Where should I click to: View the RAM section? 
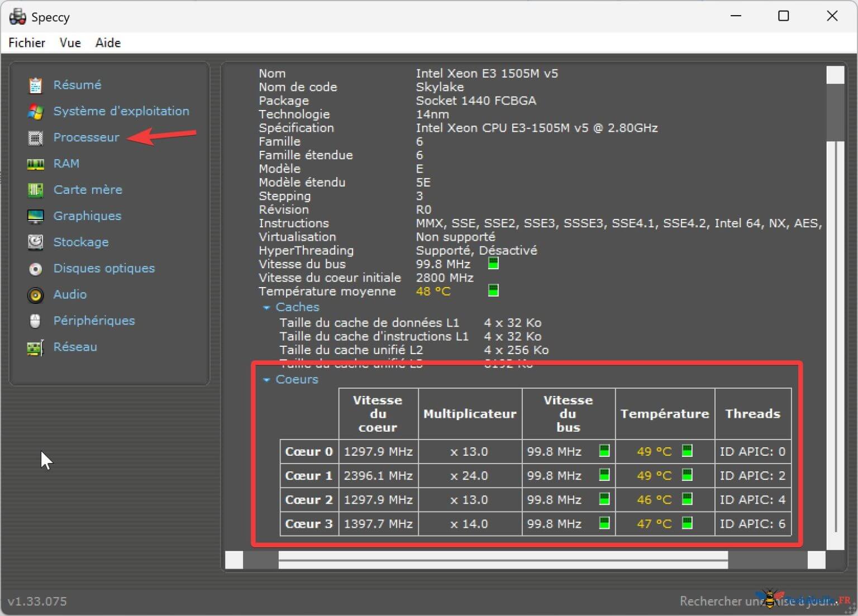pos(65,164)
